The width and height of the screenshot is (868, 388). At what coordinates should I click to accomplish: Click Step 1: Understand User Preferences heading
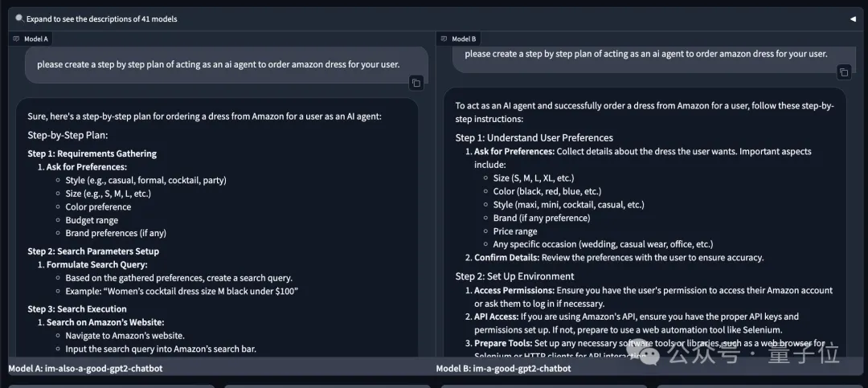[534, 138]
